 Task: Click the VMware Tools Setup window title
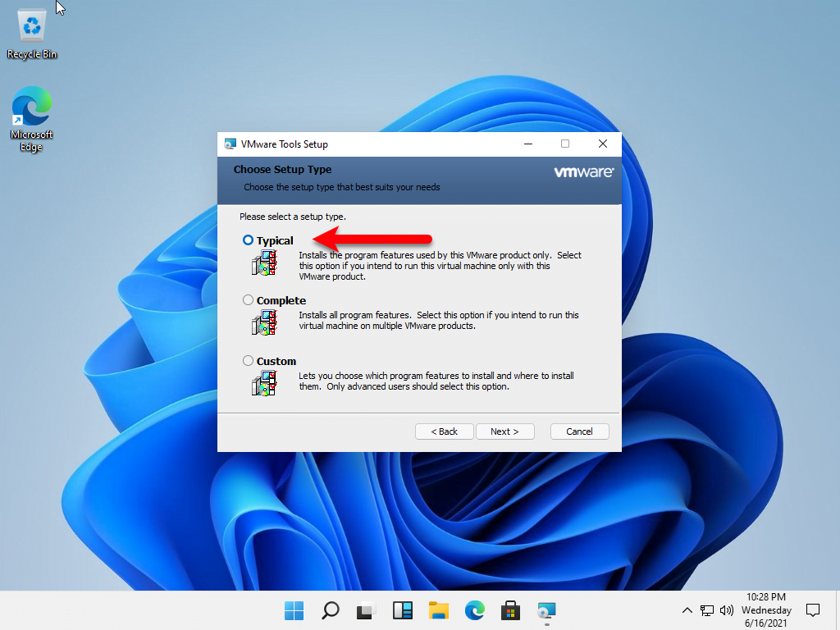285,144
